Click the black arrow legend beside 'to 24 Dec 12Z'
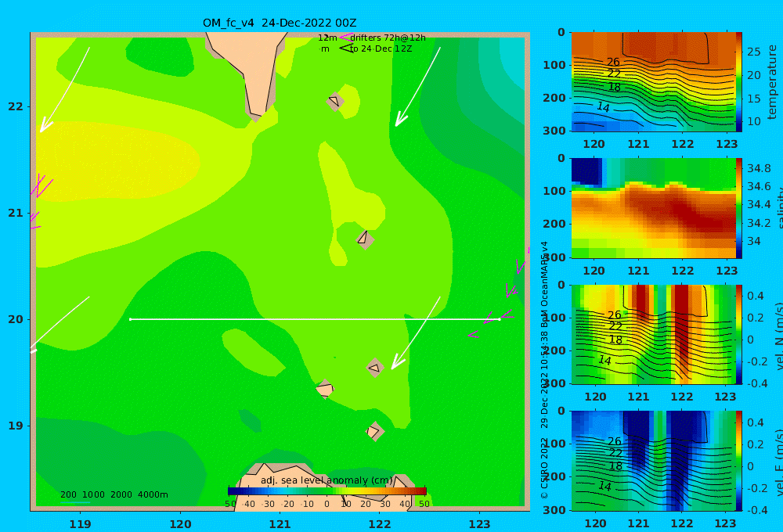 click(x=345, y=49)
